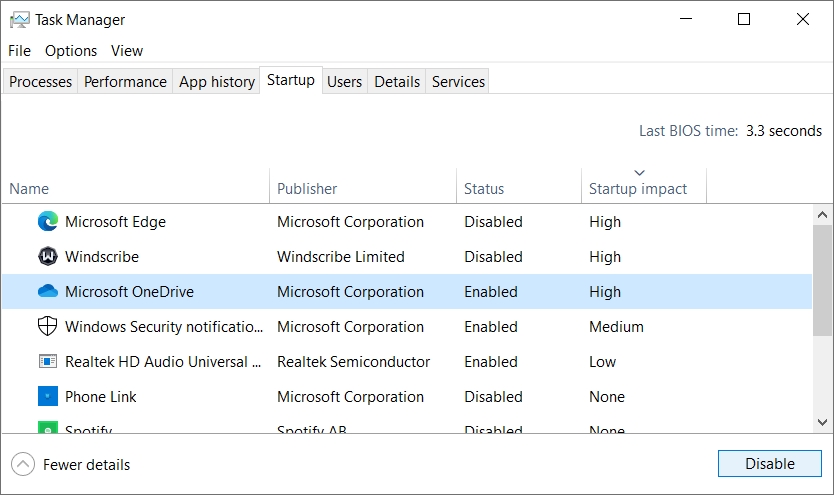
Task: Click the Microsoft Edge icon in the list
Action: pyautogui.click(x=48, y=221)
